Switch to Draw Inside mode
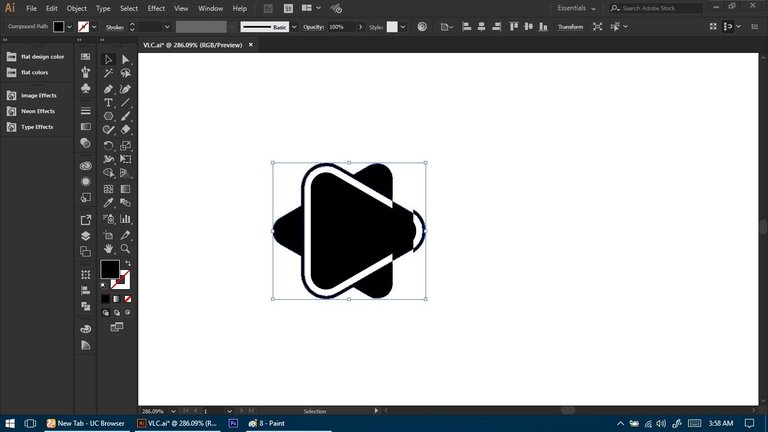768x432 pixels. [x=127, y=312]
